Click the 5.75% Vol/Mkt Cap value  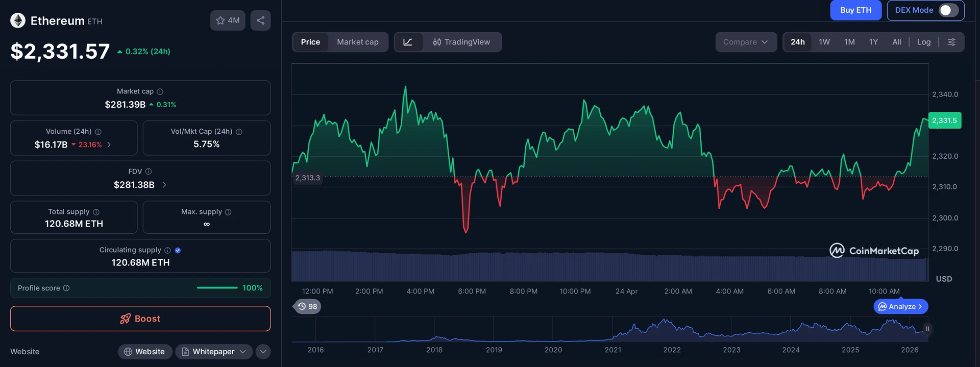pyautogui.click(x=207, y=144)
